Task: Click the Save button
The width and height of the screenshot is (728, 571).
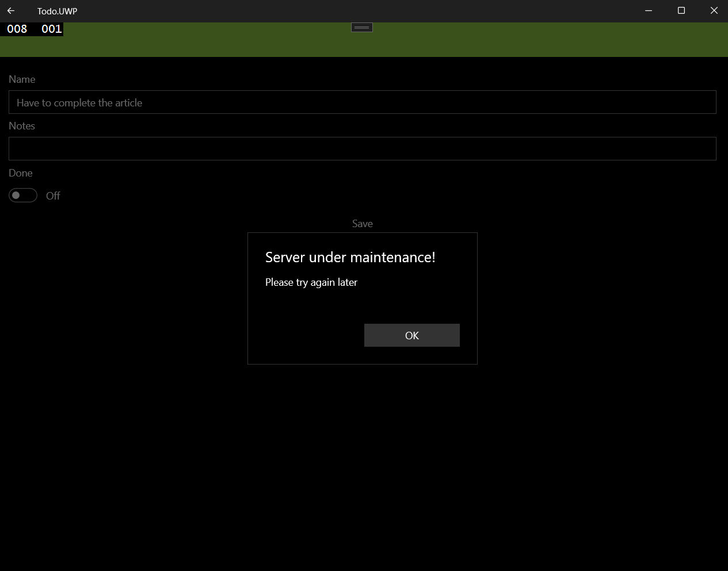Action: (x=363, y=224)
